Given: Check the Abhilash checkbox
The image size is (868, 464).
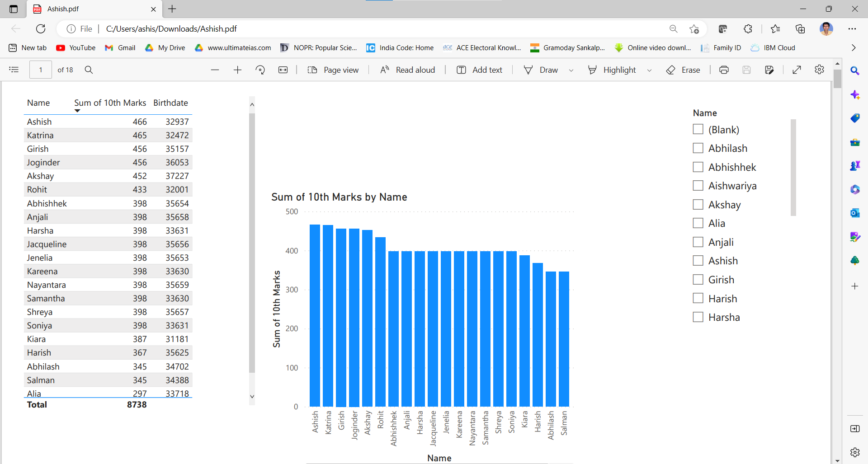Looking at the screenshot, I should pyautogui.click(x=698, y=148).
